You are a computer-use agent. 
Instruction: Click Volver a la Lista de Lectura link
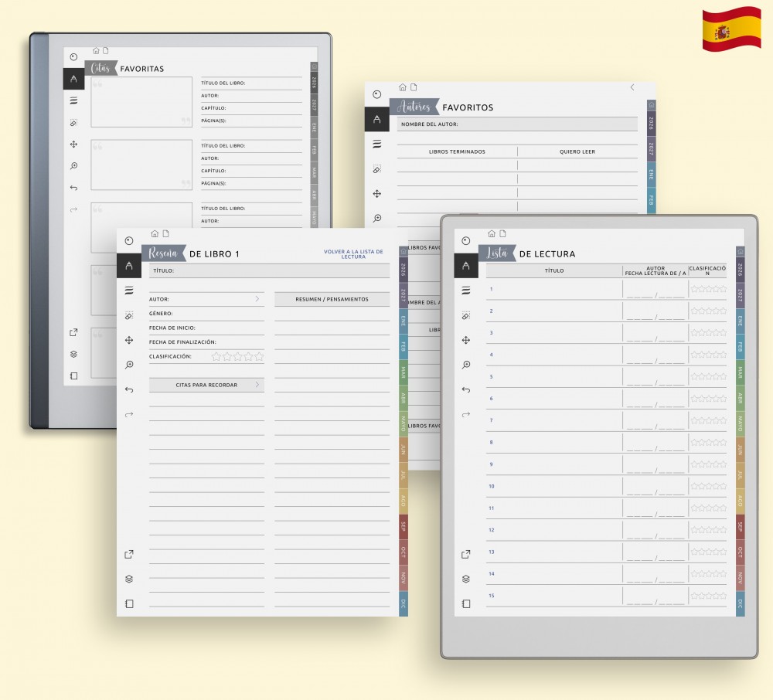[353, 254]
